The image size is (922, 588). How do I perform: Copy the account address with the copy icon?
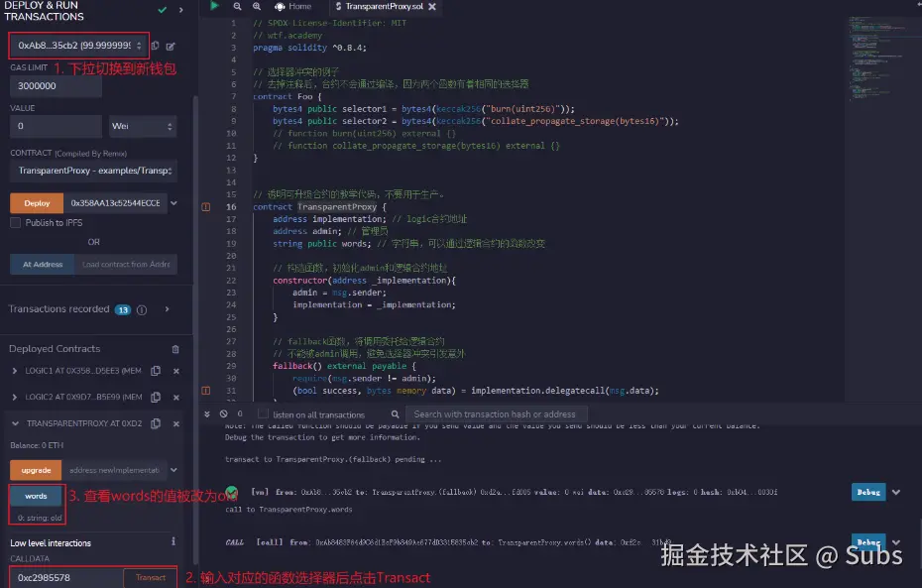[156, 46]
